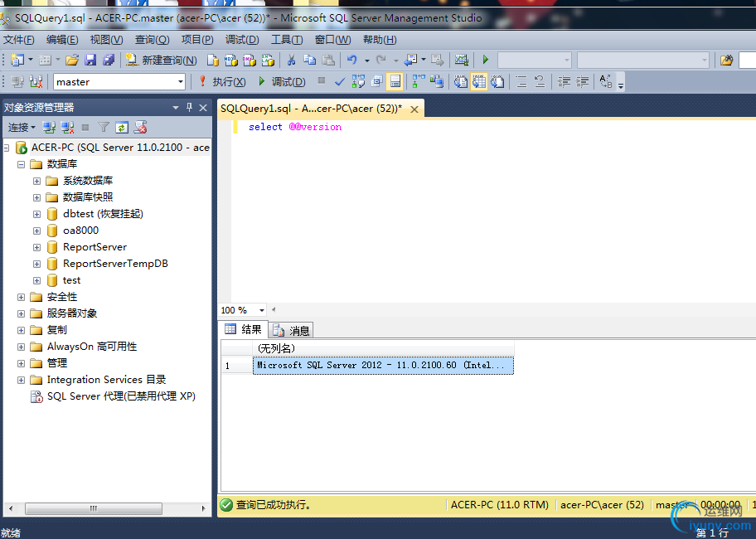
Task: Open the DMX query icon
Action: pos(250,60)
